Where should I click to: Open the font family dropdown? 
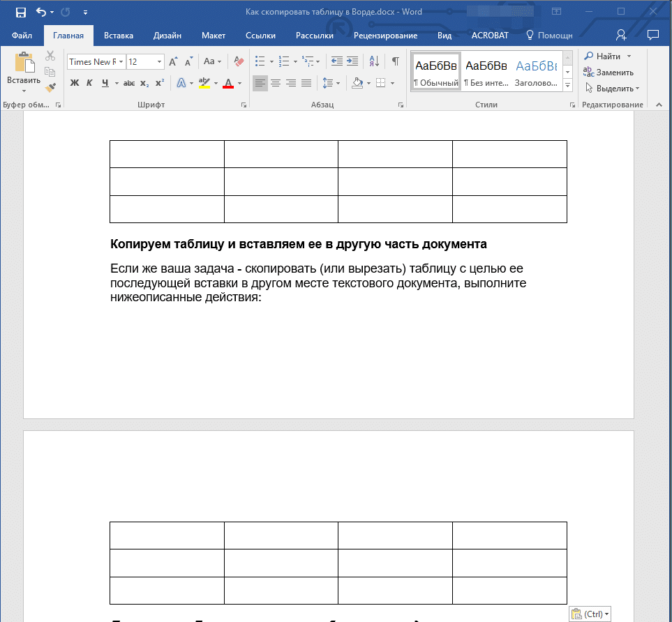click(120, 61)
